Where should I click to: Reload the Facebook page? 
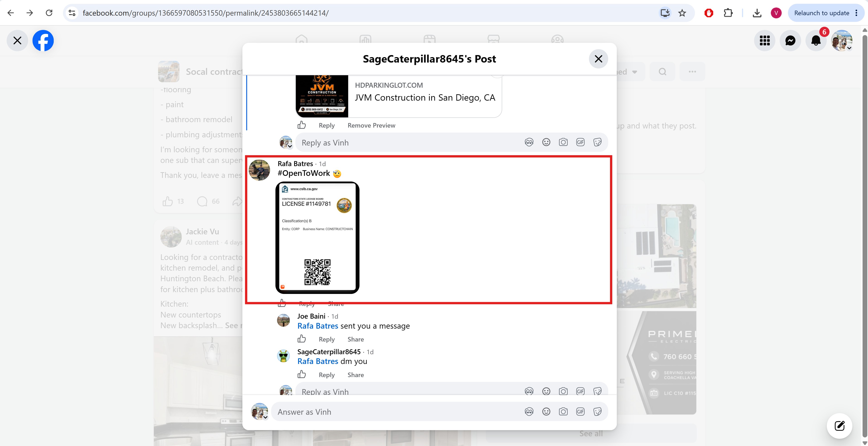(x=49, y=13)
